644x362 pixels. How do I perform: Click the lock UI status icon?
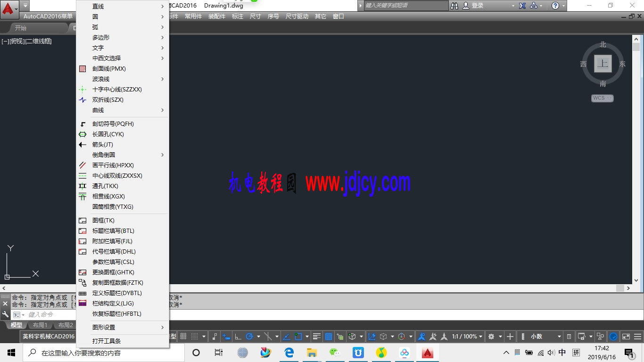[581, 336]
